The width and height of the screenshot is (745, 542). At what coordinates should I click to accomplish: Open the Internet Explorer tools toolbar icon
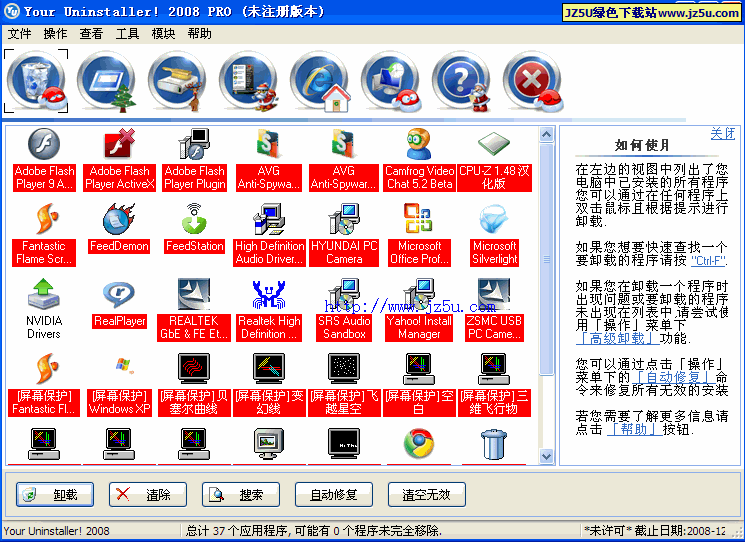tap(319, 81)
